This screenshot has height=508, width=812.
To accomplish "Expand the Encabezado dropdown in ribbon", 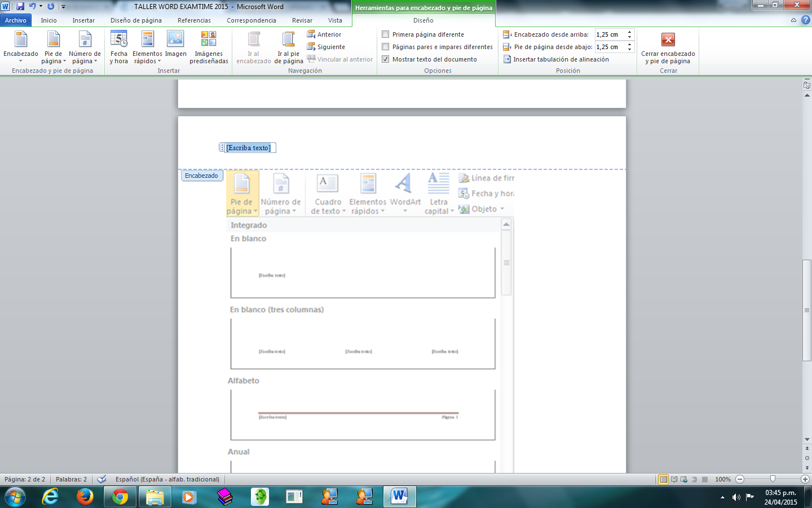I will [21, 47].
